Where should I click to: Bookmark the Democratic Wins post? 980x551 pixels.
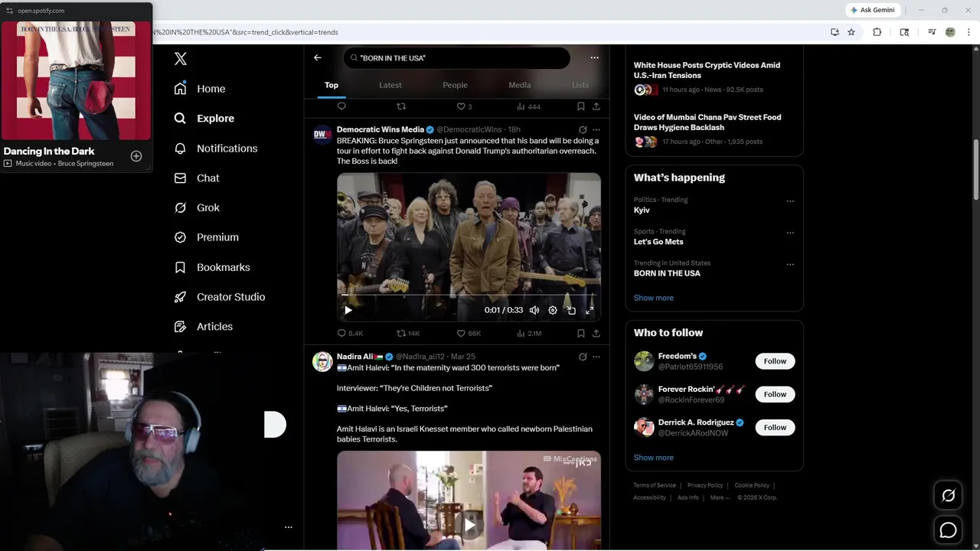pyautogui.click(x=581, y=334)
